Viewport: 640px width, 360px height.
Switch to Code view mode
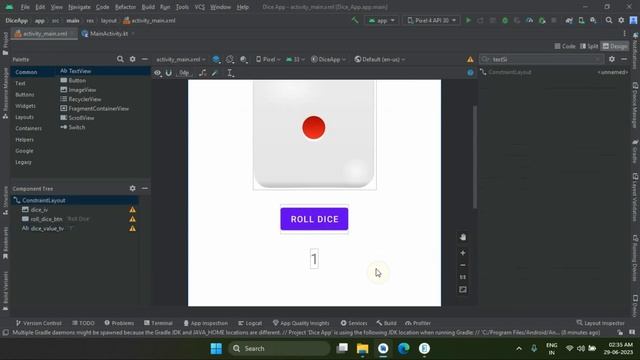(565, 46)
